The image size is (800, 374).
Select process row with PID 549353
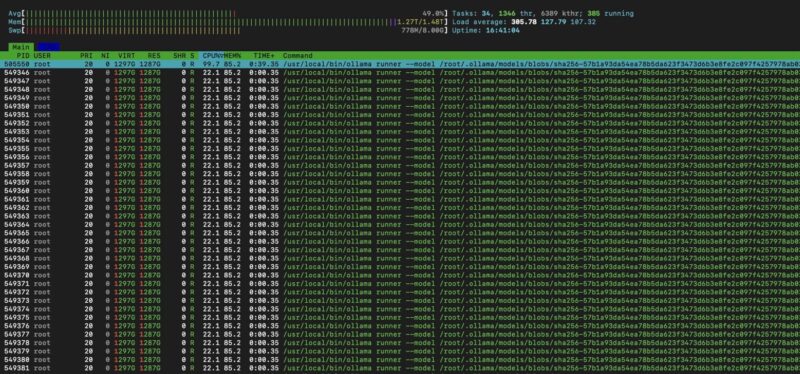pyautogui.click(x=400, y=131)
